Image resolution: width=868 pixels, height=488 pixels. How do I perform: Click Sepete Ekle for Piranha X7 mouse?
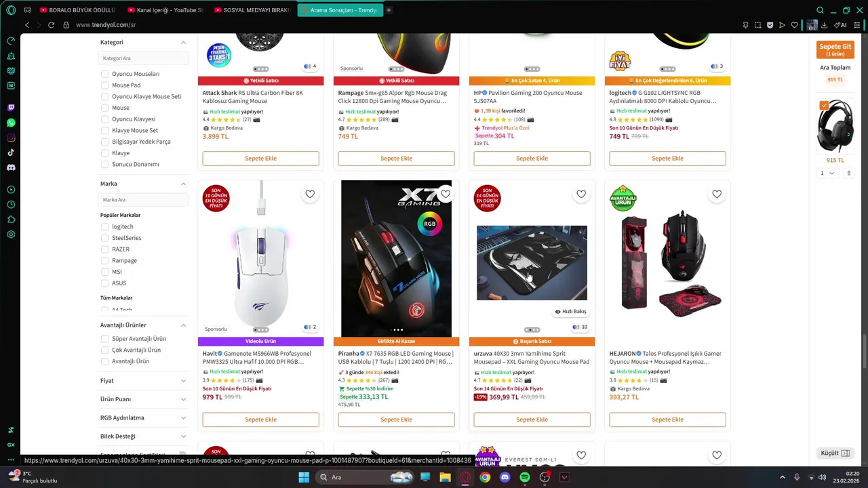coord(396,420)
